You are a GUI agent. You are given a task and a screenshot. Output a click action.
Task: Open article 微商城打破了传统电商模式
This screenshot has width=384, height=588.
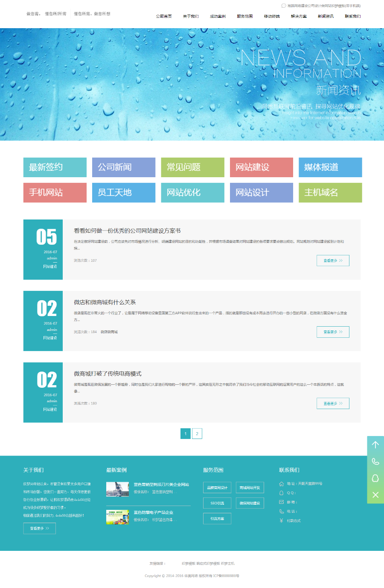[x=108, y=374]
